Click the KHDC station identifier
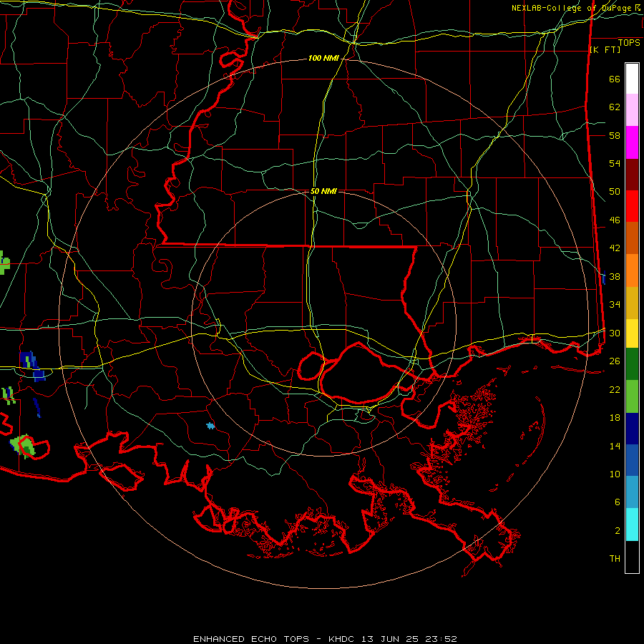 click(343, 639)
